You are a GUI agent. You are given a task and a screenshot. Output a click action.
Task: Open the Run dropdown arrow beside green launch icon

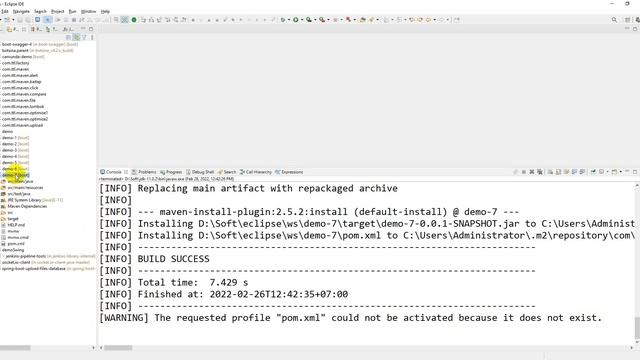tap(302, 20)
